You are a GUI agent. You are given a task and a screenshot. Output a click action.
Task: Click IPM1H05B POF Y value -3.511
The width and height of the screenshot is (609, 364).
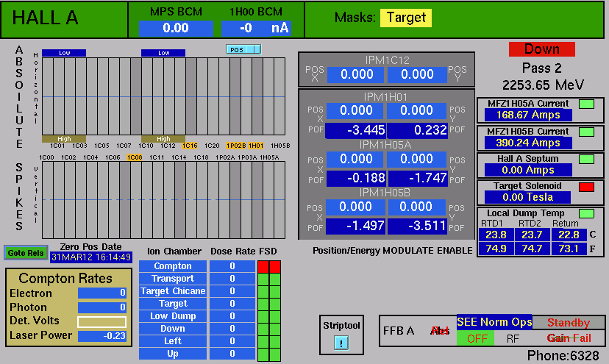417,226
